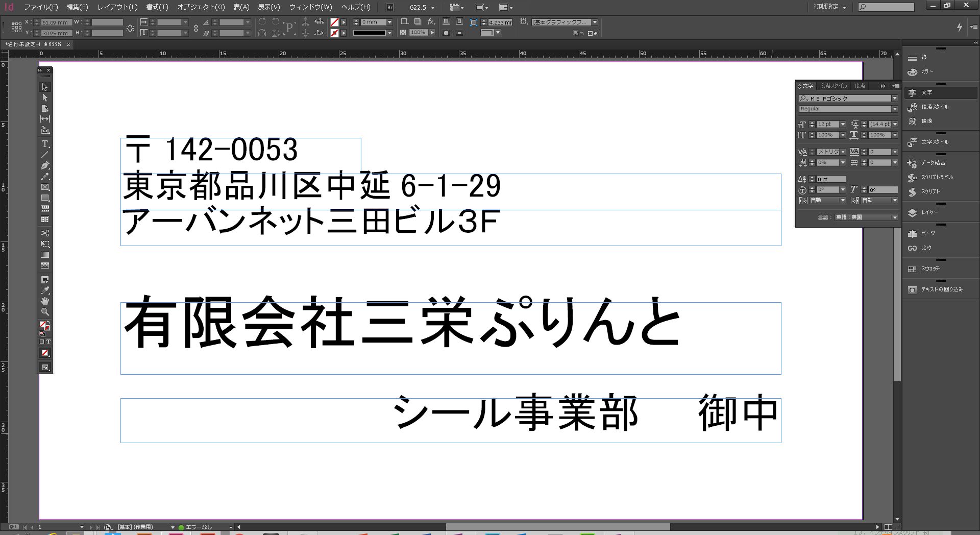Image resolution: width=980 pixels, height=535 pixels.
Task: Switch to the 段落 tab in panel
Action: pyautogui.click(x=860, y=86)
